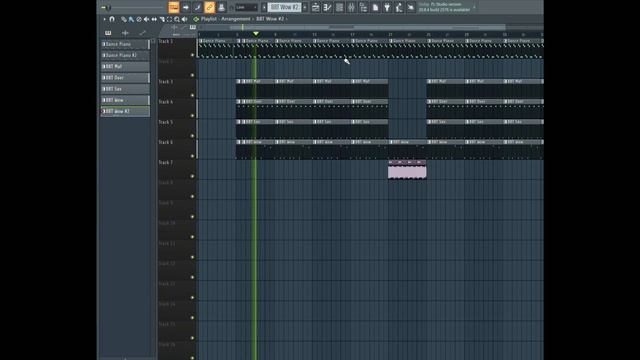Click the horizontal playlist scrollbar
This screenshot has width=640, height=360.
click(367, 27)
